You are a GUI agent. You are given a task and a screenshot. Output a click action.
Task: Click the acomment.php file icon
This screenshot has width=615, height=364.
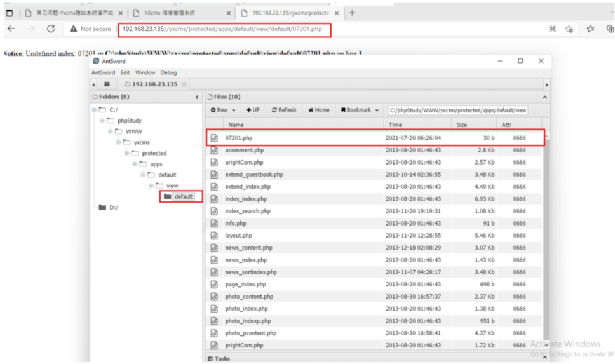(x=214, y=150)
